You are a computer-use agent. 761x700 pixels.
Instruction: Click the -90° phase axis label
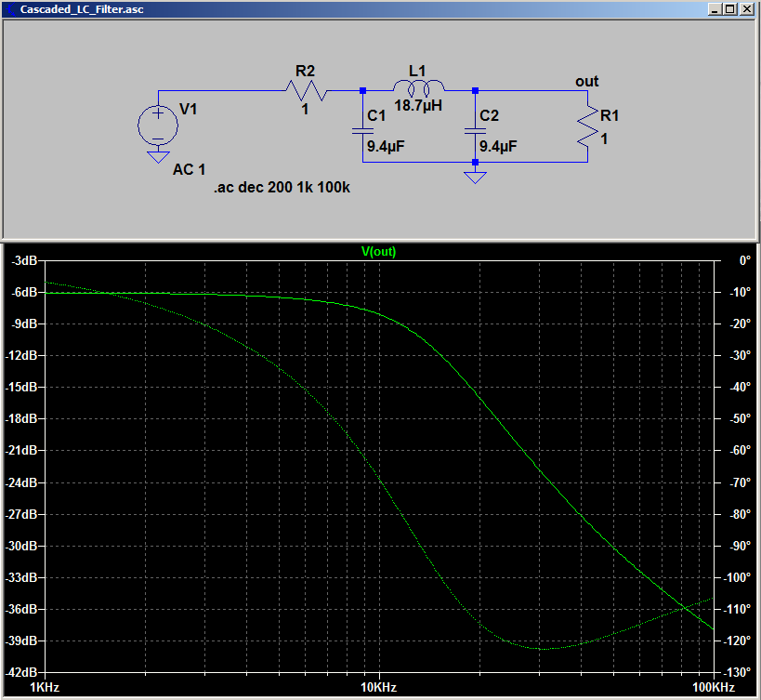(741, 546)
